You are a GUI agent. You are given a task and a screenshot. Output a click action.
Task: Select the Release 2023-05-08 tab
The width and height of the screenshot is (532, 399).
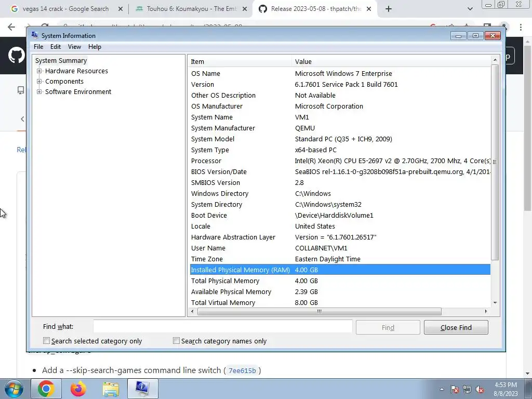[315, 9]
